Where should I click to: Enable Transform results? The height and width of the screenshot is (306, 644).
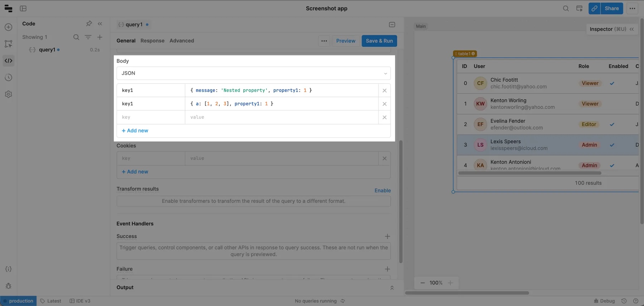(x=382, y=190)
